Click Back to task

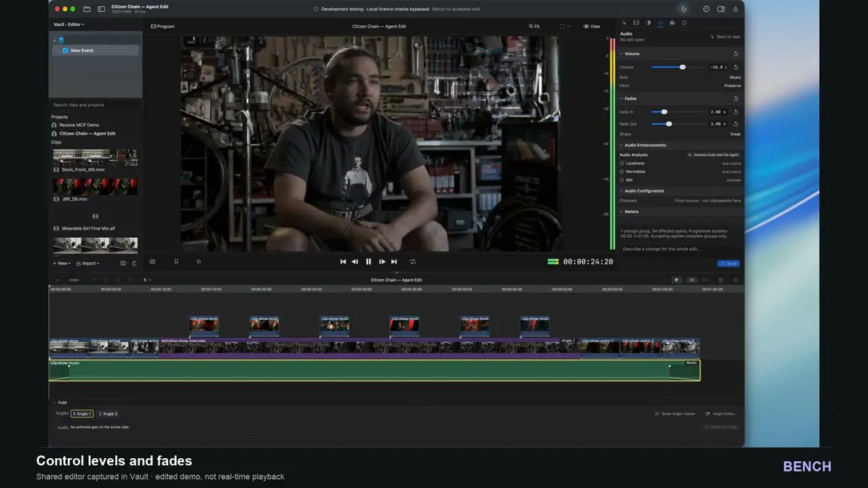tap(726, 37)
